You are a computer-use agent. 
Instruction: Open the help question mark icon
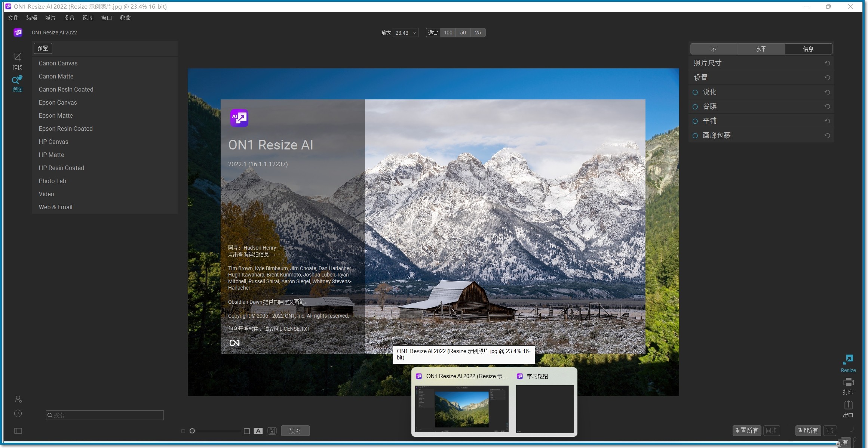tap(18, 414)
